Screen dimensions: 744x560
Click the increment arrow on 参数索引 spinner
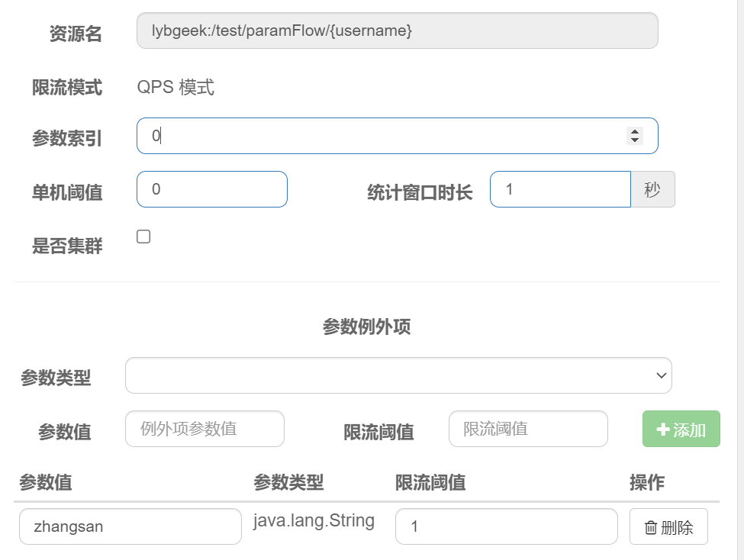[x=634, y=131]
